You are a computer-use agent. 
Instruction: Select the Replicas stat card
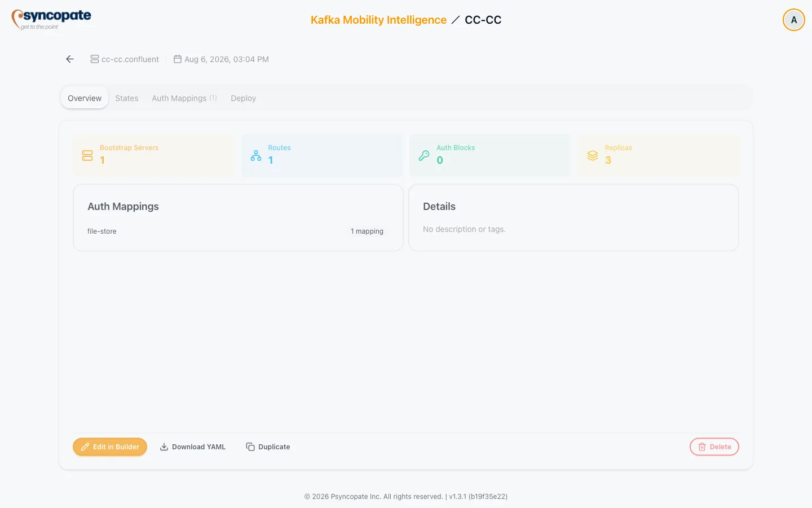pos(658,156)
